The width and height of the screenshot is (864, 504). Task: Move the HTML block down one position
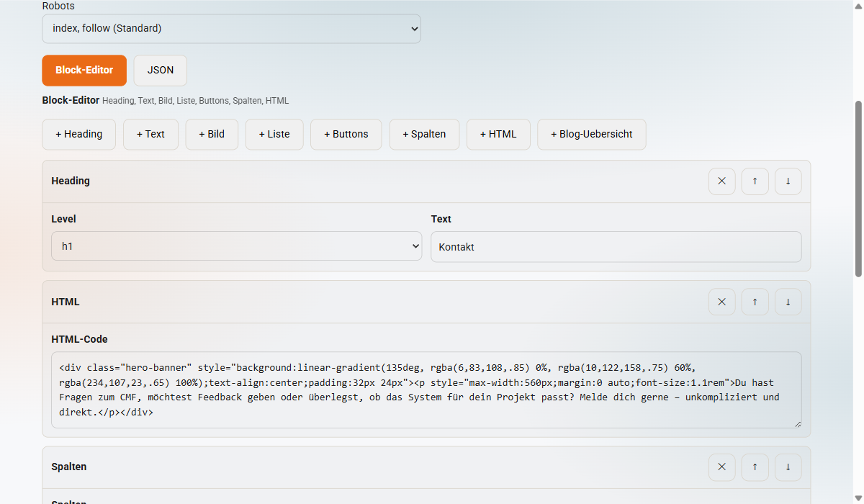pos(788,302)
